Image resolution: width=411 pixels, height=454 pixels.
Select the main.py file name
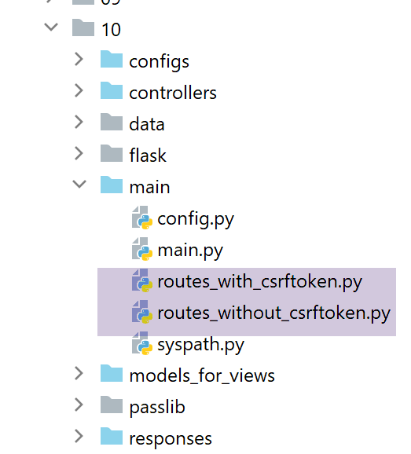click(190, 251)
